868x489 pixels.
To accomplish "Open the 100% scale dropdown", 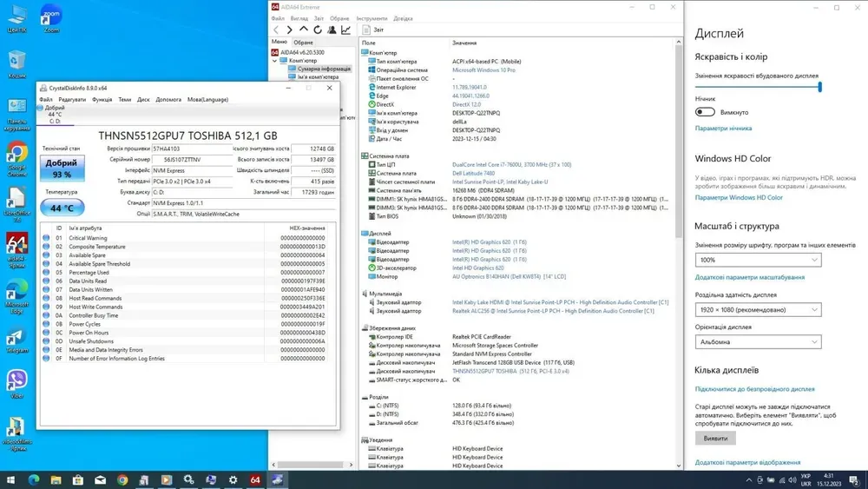I will point(757,260).
